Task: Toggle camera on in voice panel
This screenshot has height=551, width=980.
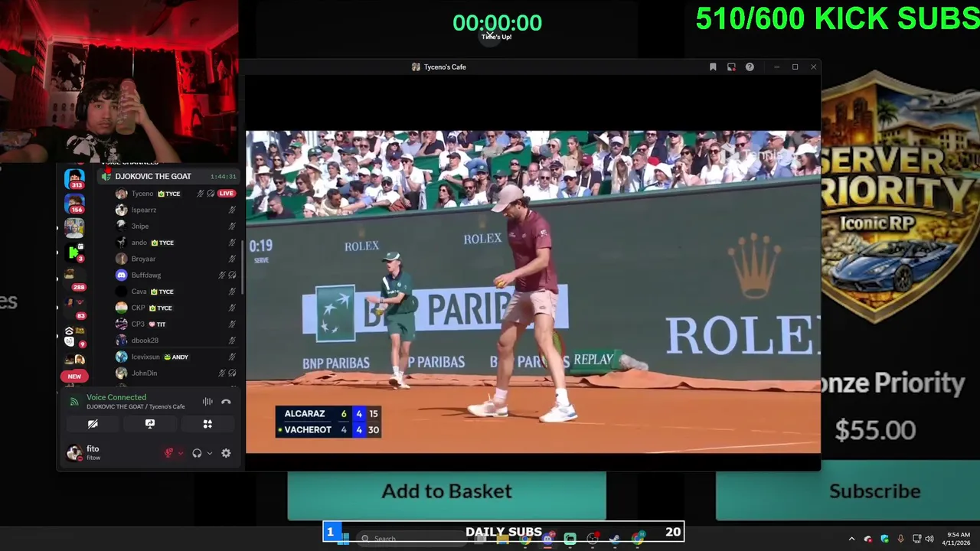Action: 93,424
